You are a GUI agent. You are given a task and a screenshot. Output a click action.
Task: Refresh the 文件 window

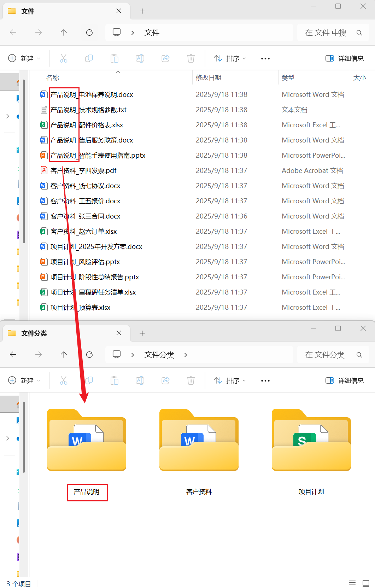pos(89,33)
